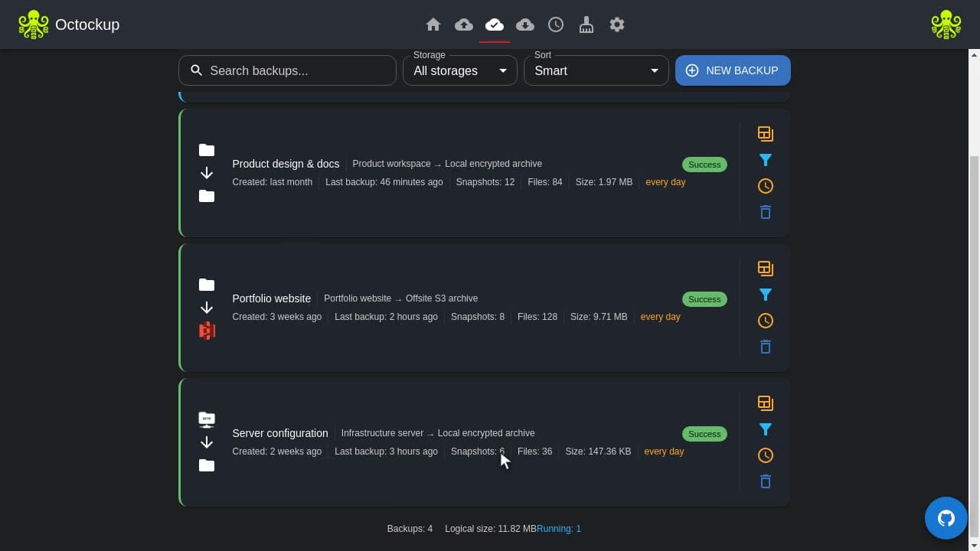Open the cleanup broom nav icon

click(586, 24)
